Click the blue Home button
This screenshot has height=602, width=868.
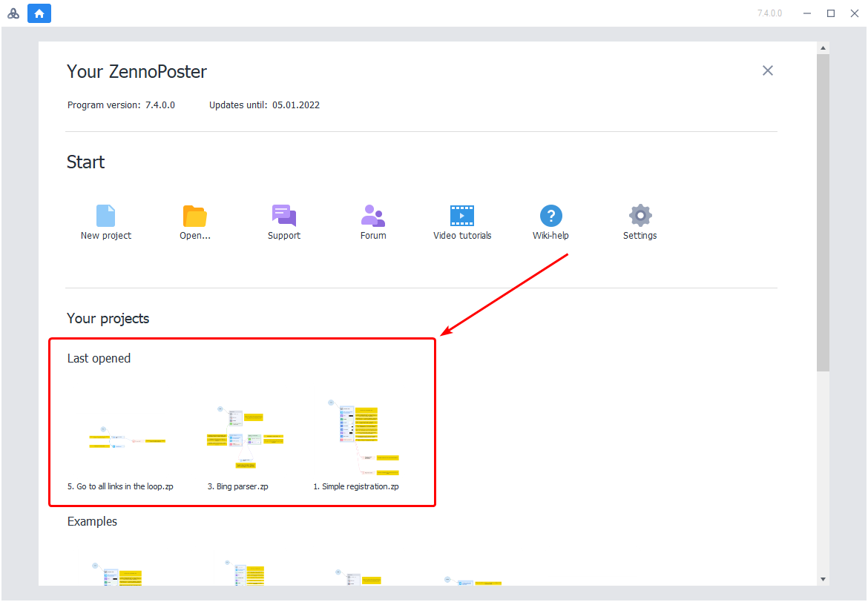click(39, 13)
